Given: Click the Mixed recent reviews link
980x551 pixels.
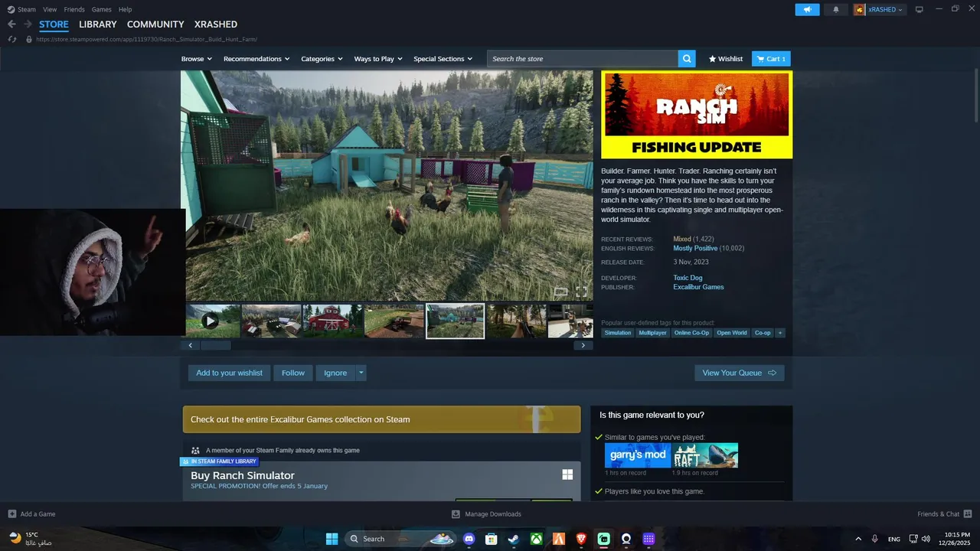Looking at the screenshot, I should [681, 239].
